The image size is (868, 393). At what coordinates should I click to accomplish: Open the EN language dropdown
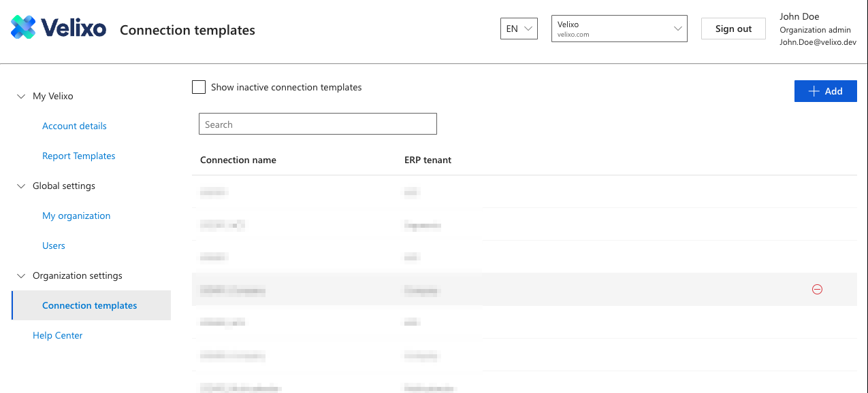pos(519,29)
